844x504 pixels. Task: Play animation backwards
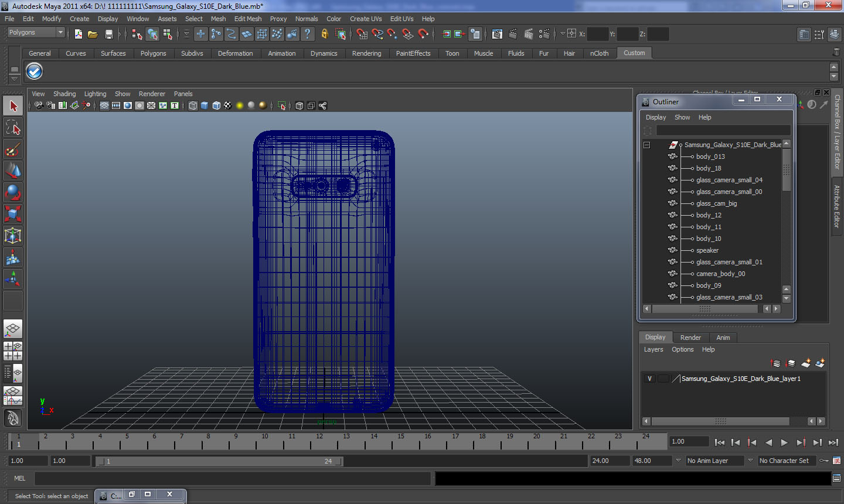[x=768, y=442]
